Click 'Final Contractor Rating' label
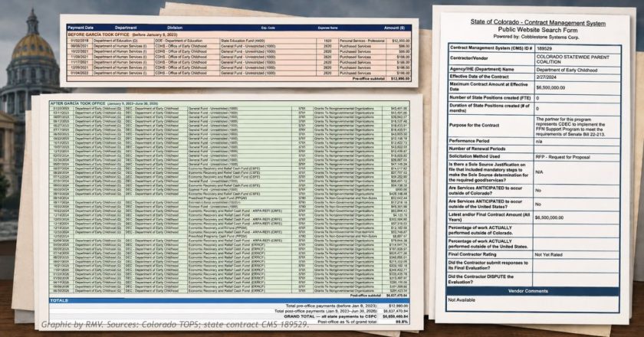 (472, 254)
